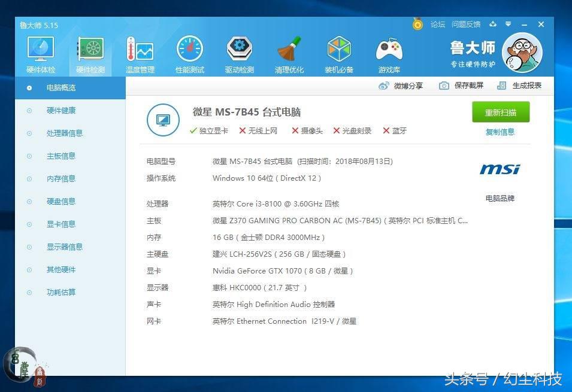The height and width of the screenshot is (392, 572).
Task: Open the title bar dropdown menu arrow
Action: pos(508,24)
